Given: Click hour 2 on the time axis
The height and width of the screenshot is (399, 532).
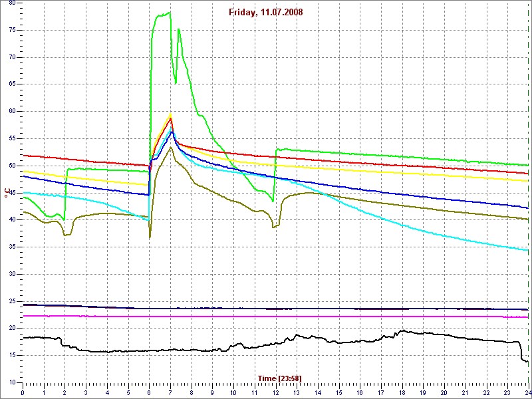Looking at the screenshot, I should point(65,392).
